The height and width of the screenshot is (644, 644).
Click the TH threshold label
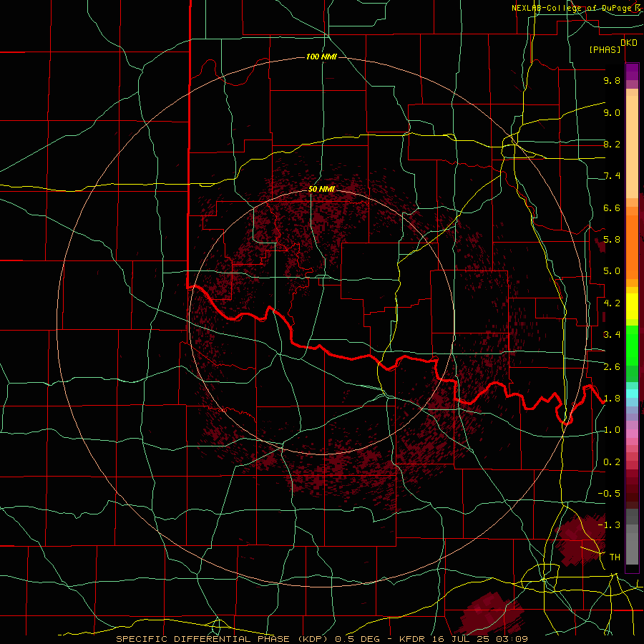pos(615,557)
